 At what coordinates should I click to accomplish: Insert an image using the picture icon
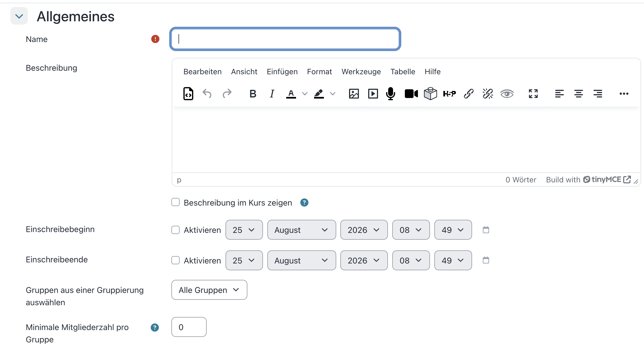[354, 94]
